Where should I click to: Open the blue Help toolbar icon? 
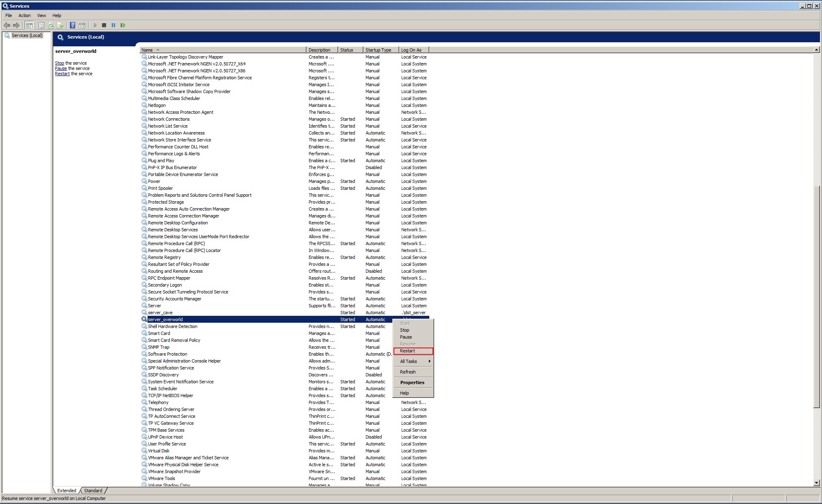[72, 25]
